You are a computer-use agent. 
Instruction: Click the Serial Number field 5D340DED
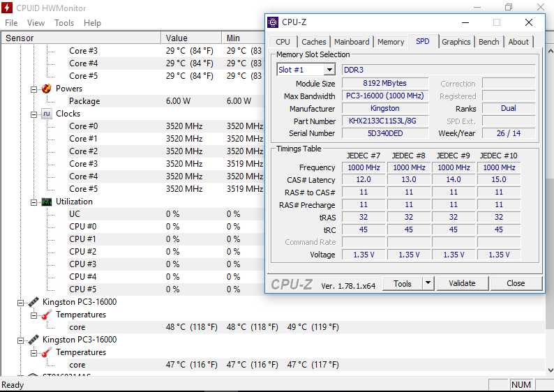(384, 133)
